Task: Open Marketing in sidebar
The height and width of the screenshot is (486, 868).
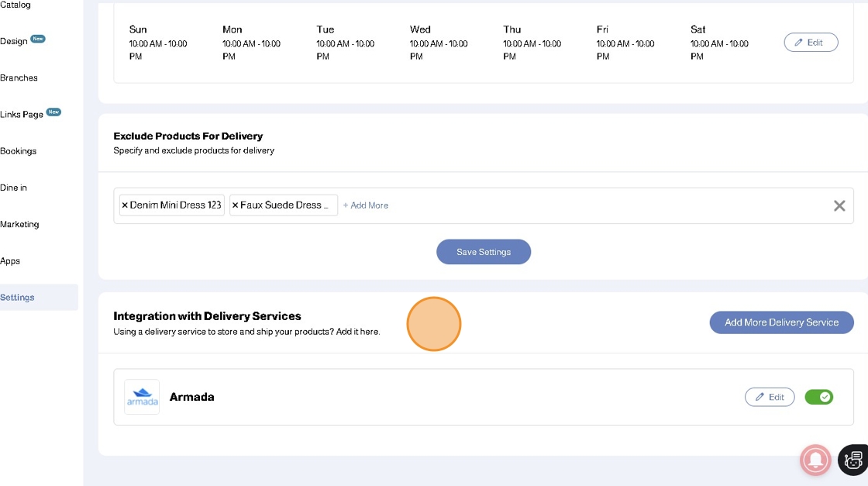Action: coord(19,224)
